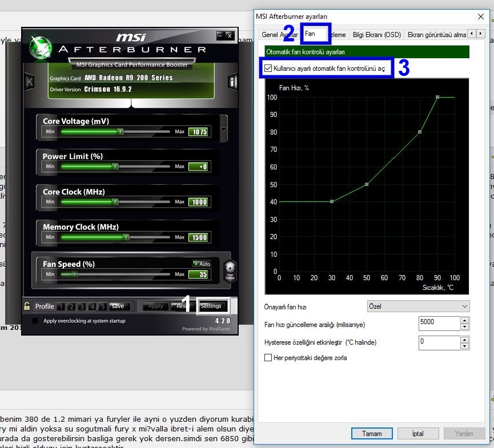The height and width of the screenshot is (448, 494).
Task: Click the Memory Clock slider handle
Action: [126, 237]
